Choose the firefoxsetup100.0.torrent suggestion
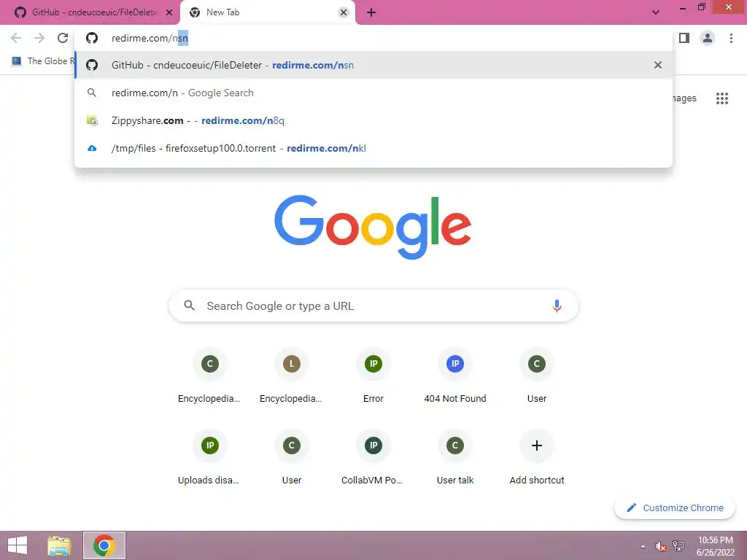Viewport: 747px width, 560px height. [373, 148]
